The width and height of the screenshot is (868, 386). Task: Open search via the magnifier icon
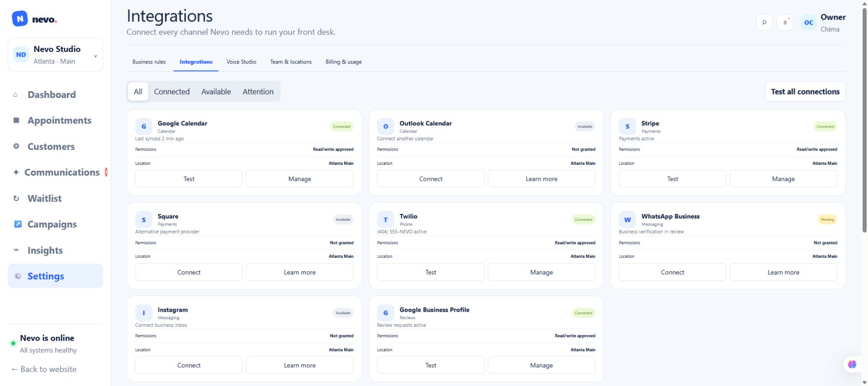point(764,22)
